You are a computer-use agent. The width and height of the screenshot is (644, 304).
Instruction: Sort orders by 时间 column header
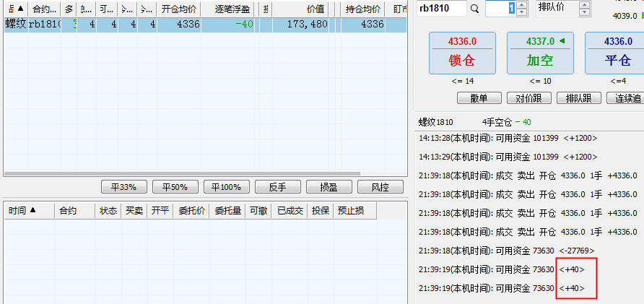coord(22,211)
